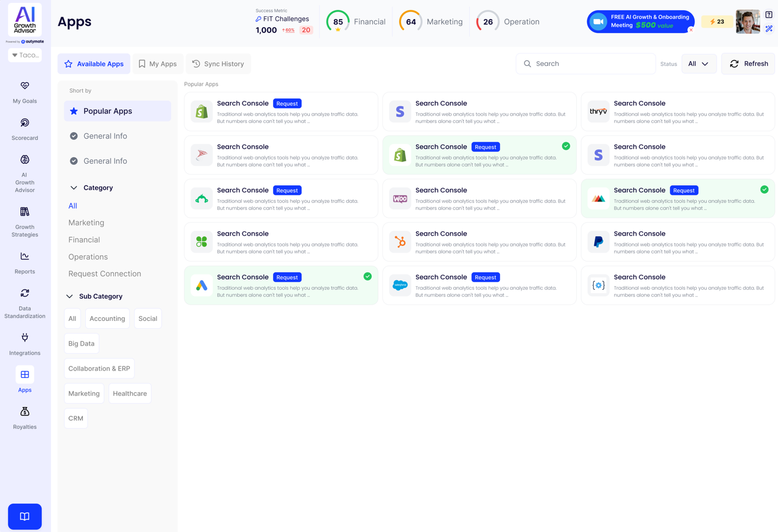Go to Reports chart icon
Viewport: 778px width, 532px height.
[25, 257]
